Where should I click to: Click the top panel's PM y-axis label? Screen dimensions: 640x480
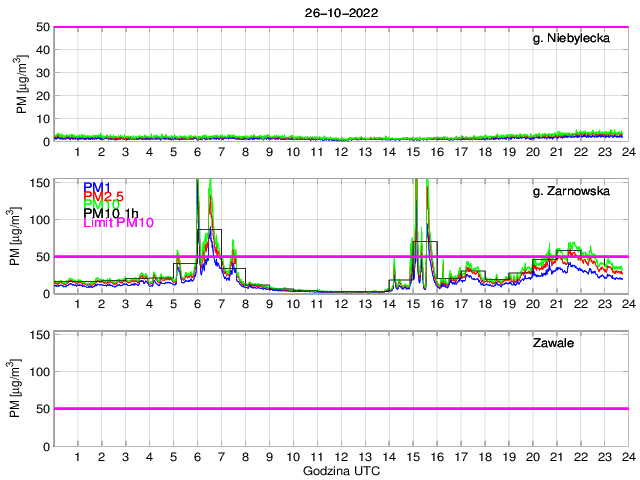point(22,85)
